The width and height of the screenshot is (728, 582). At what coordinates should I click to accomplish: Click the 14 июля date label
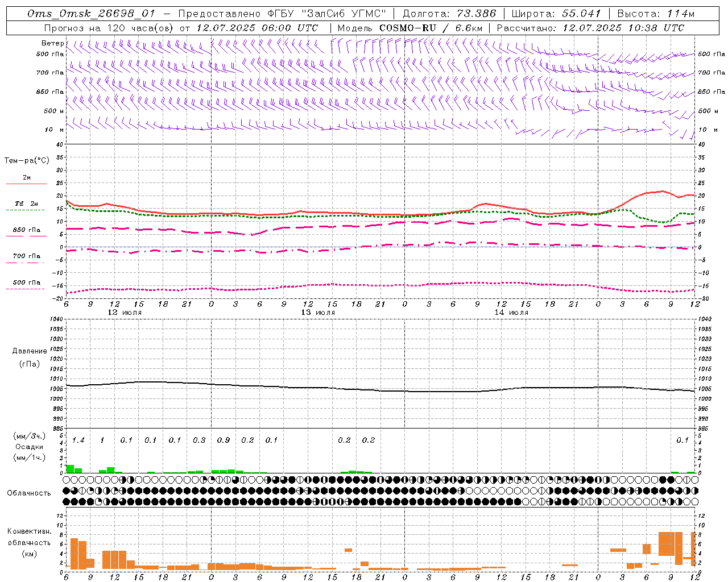click(511, 313)
